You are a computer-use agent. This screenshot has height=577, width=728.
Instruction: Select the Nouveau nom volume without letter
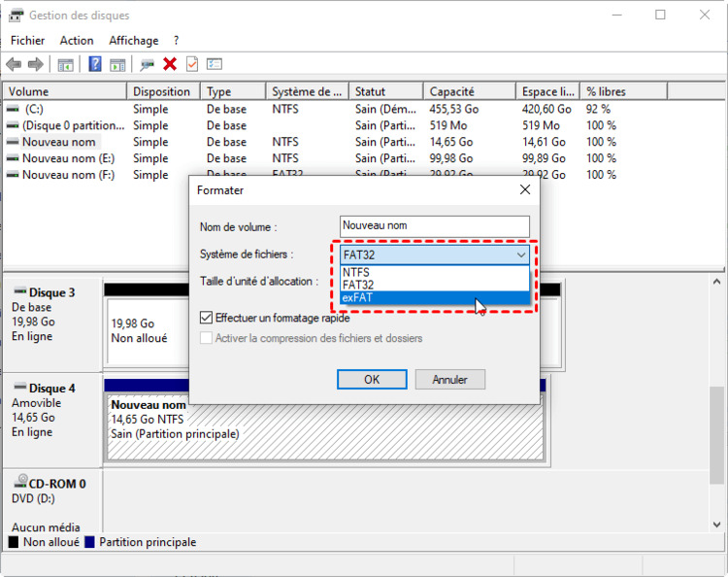(x=59, y=142)
